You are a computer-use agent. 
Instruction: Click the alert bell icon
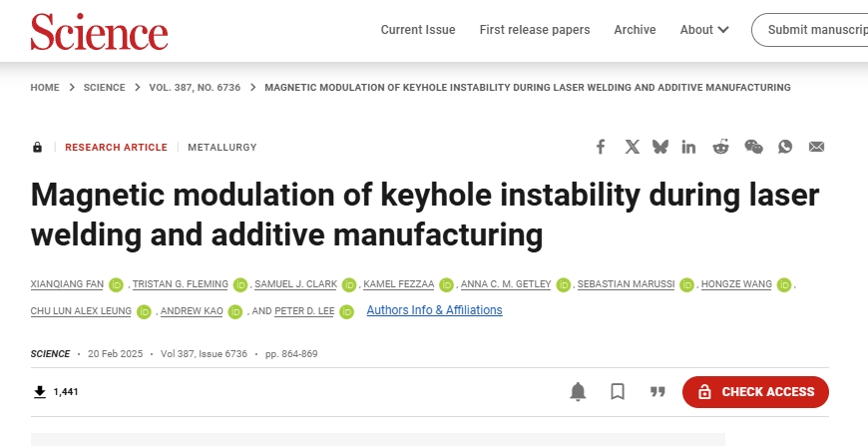tap(578, 391)
